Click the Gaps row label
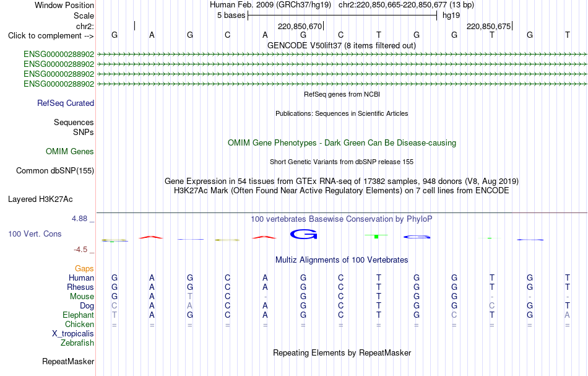588x376 pixels. pyautogui.click(x=84, y=268)
